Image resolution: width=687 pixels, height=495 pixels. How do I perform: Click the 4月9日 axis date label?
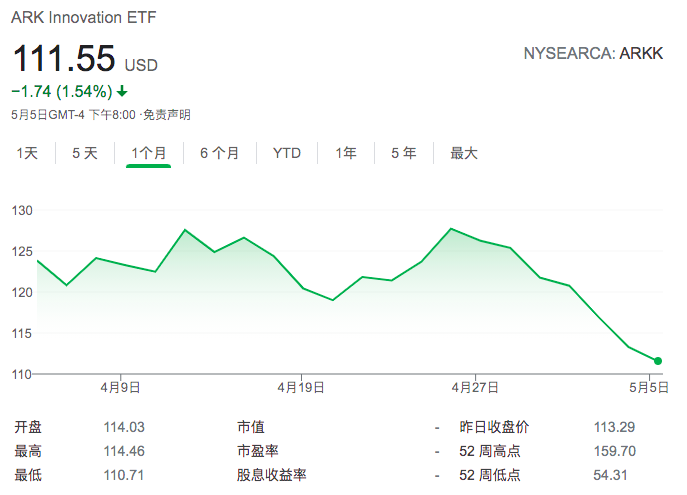(120, 388)
